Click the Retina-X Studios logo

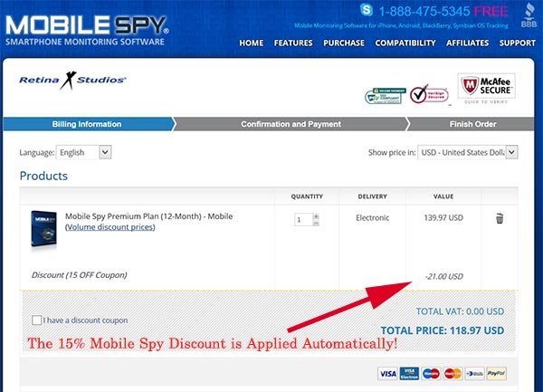[72, 81]
